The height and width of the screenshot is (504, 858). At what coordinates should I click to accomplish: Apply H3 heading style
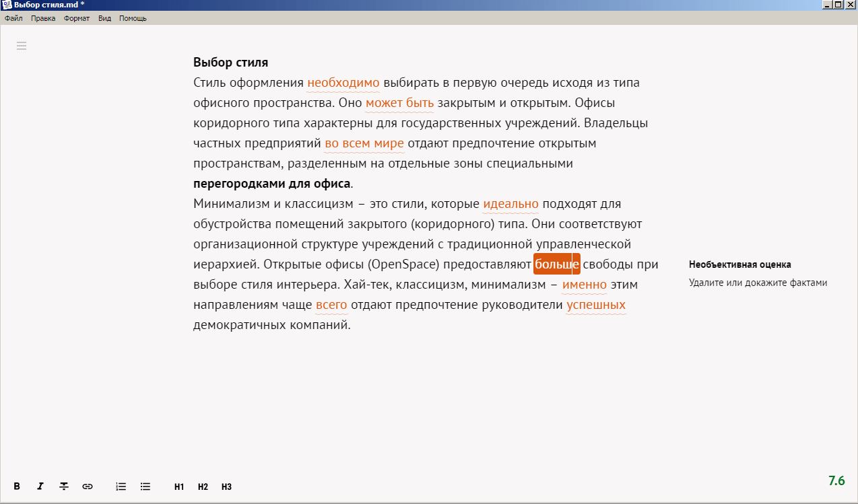click(226, 486)
